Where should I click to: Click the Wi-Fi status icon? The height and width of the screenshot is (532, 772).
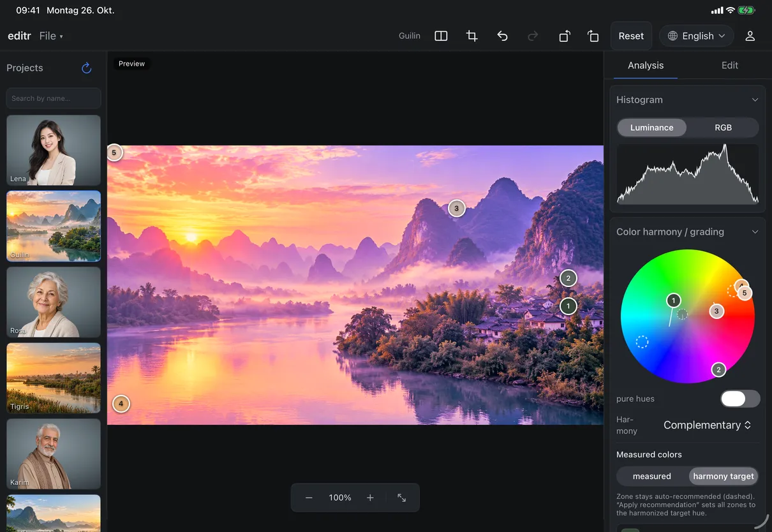coord(730,11)
